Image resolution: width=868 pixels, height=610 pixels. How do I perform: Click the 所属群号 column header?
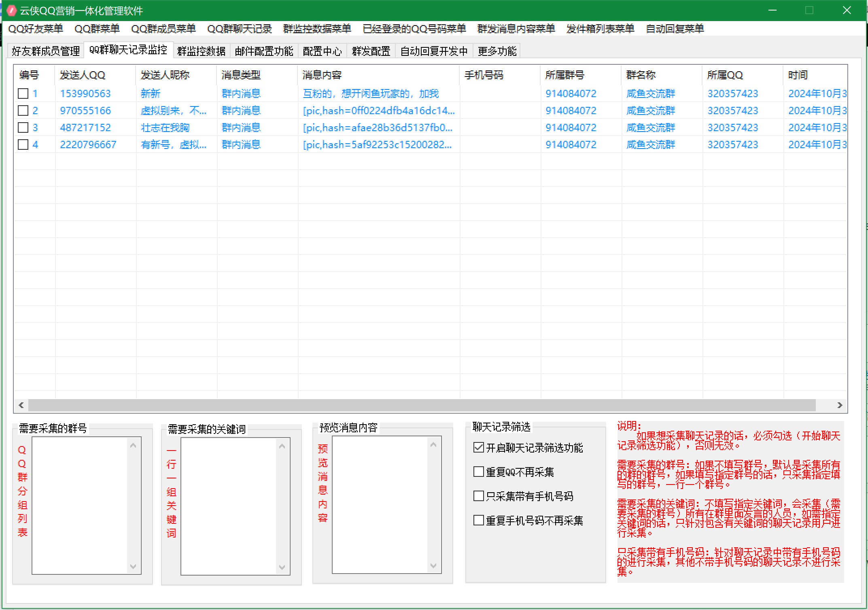(x=581, y=75)
